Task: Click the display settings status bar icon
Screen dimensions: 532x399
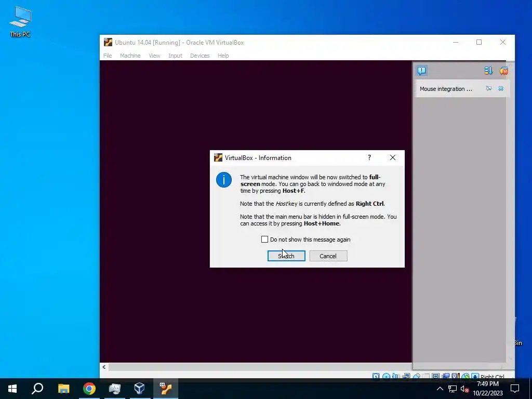Action: pos(435,376)
